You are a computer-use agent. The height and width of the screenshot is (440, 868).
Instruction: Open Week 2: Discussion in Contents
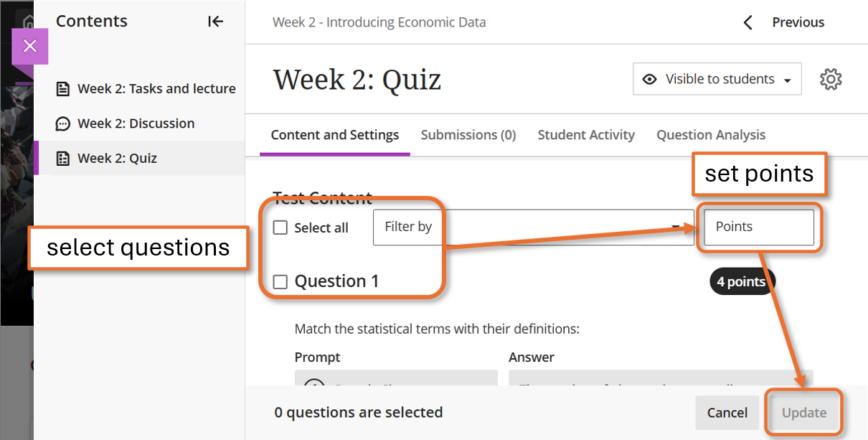click(x=136, y=123)
